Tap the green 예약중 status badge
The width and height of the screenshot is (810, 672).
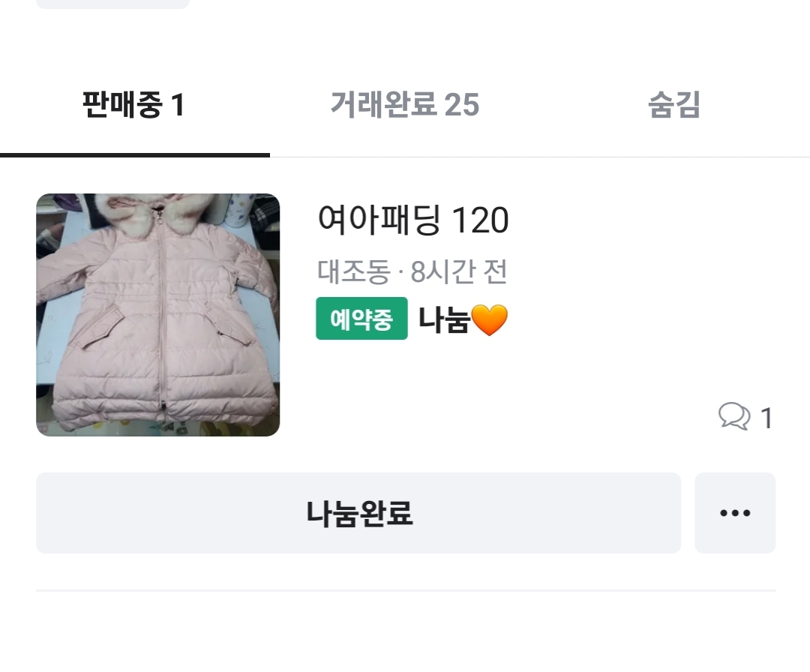tap(361, 319)
